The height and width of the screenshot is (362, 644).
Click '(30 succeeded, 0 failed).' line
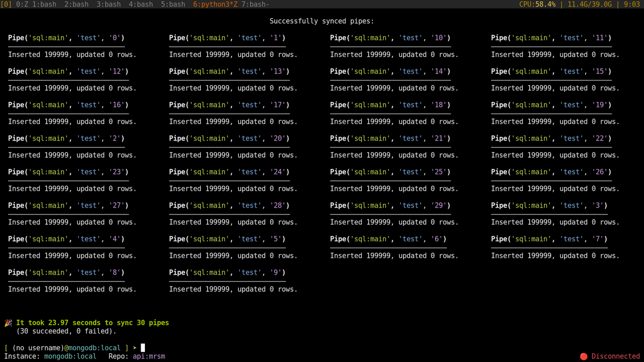pos(66,331)
